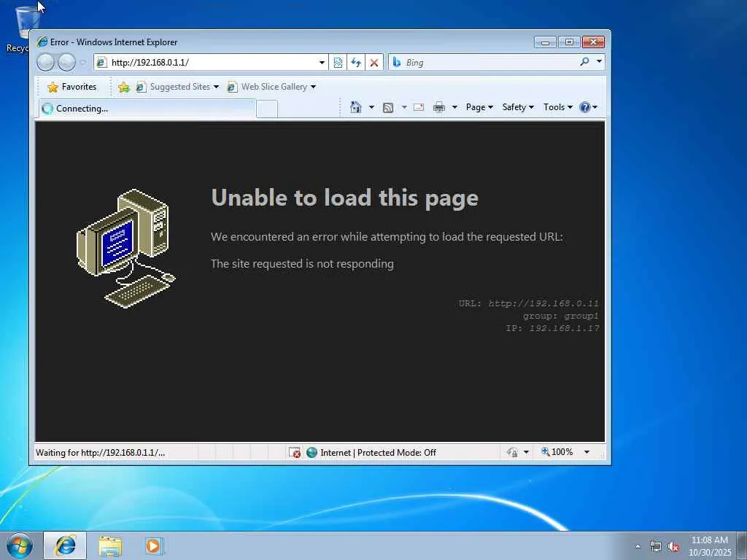
Task: Open the Tools menu
Action: click(558, 107)
